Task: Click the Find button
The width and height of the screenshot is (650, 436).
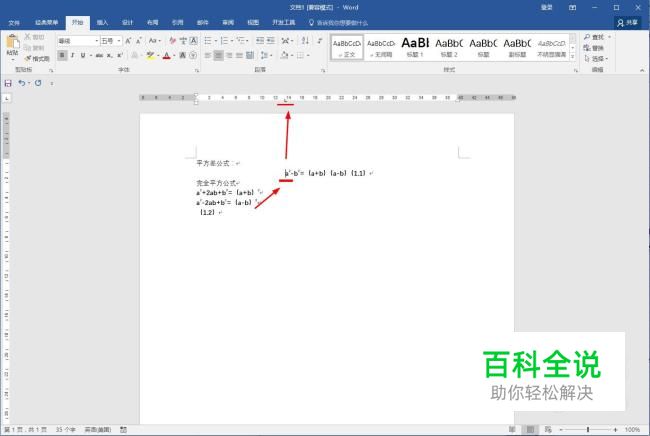Action: point(594,37)
